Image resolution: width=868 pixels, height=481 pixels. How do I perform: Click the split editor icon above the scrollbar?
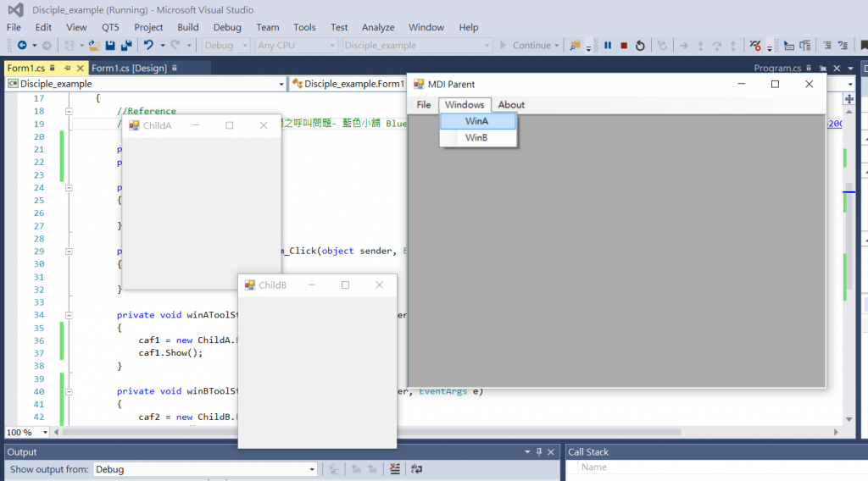click(849, 99)
